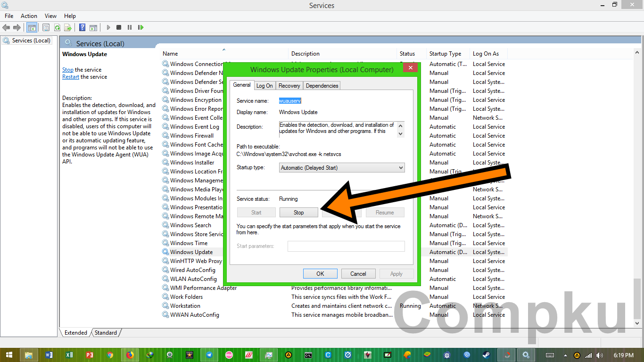The width and height of the screenshot is (644, 362).
Task: Click the Refresh toolbar icon
Action: coord(57,27)
